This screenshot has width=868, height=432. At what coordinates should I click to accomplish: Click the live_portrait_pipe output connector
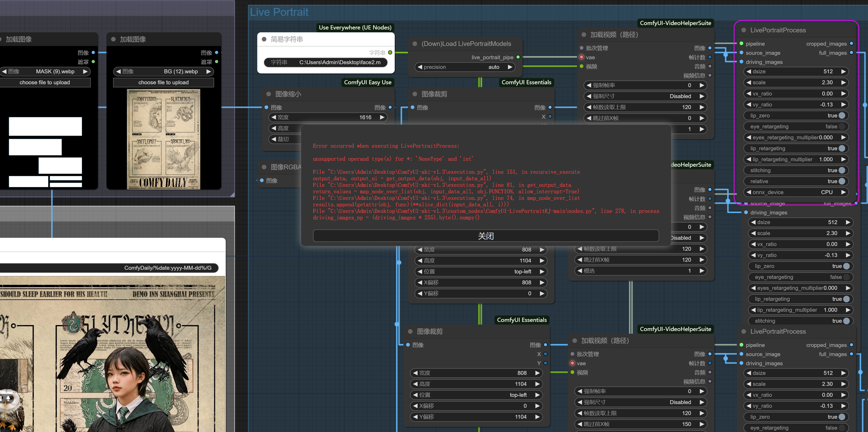click(x=518, y=57)
